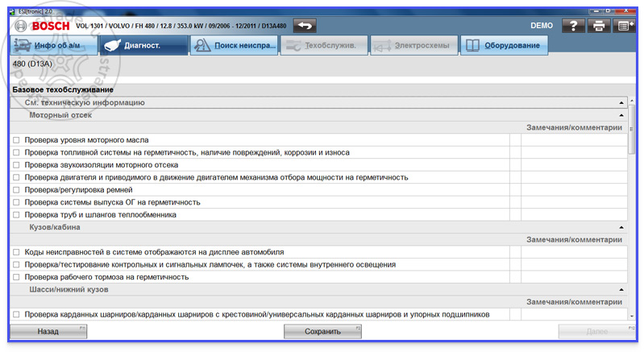Collapse the Шасси/нижний кузов section arrow
The width and height of the screenshot is (644, 352).
pos(621,290)
